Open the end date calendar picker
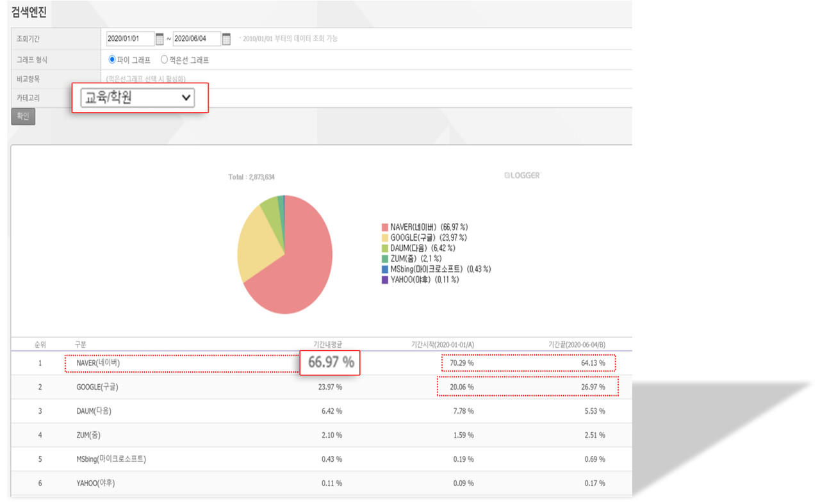The height and width of the screenshot is (504, 820). coord(226,39)
